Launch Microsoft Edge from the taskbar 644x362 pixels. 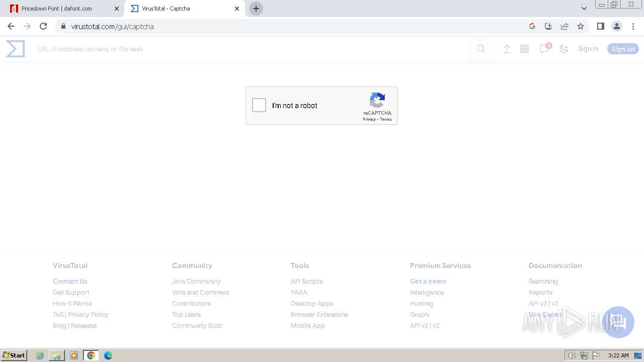108,355
